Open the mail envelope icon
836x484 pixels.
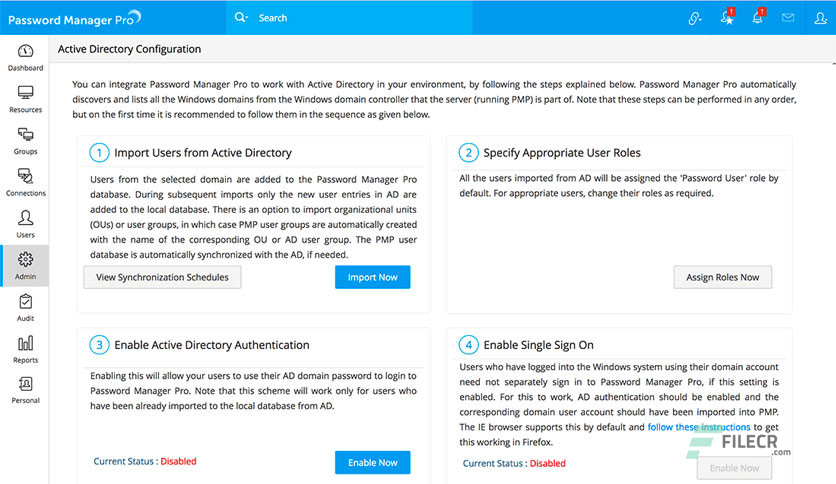(x=788, y=18)
